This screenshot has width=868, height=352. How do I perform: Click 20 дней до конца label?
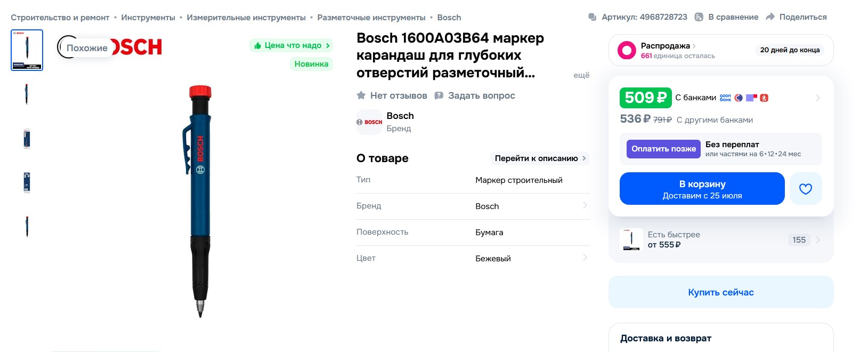790,50
